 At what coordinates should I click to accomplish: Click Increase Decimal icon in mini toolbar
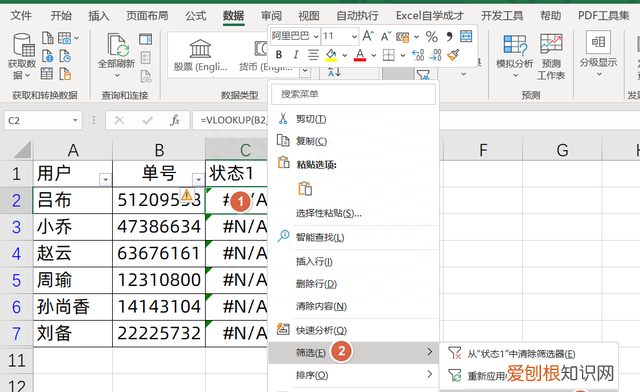[x=418, y=55]
